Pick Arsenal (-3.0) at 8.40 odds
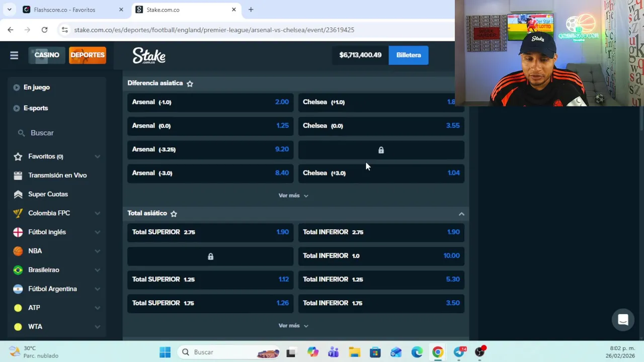 coord(210,173)
